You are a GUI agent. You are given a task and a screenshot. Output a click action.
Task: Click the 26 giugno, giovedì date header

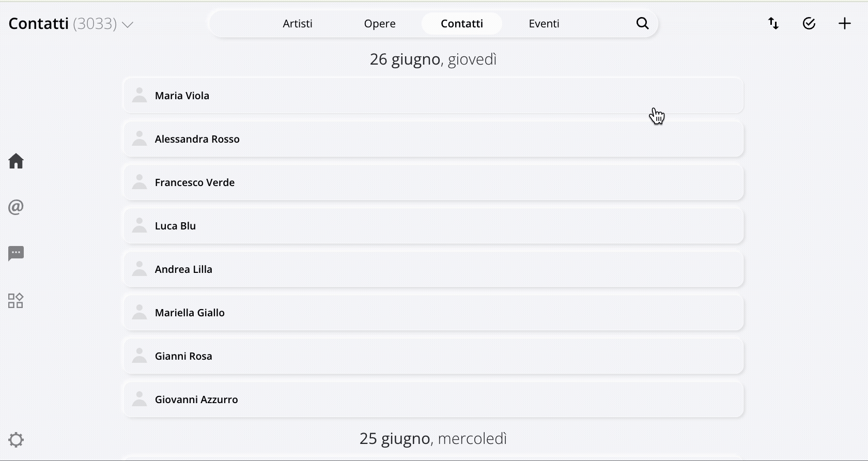(x=433, y=59)
